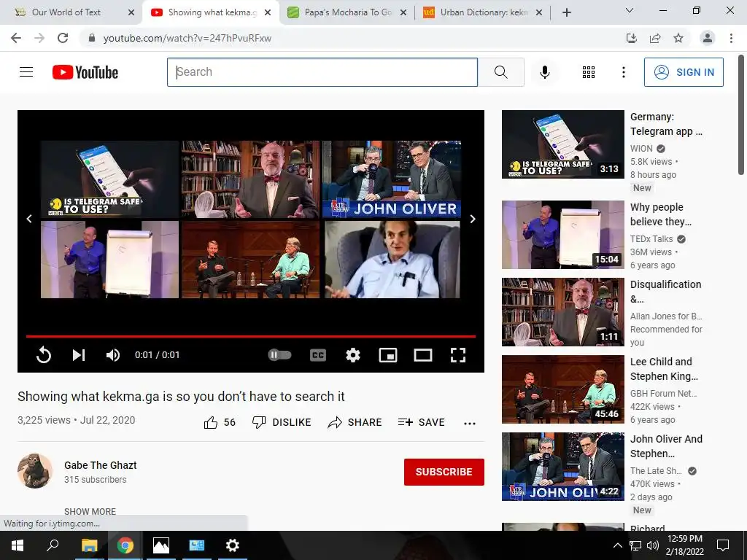The image size is (747, 560).
Task: Switch to Our World of Text tab
Action: (66, 12)
